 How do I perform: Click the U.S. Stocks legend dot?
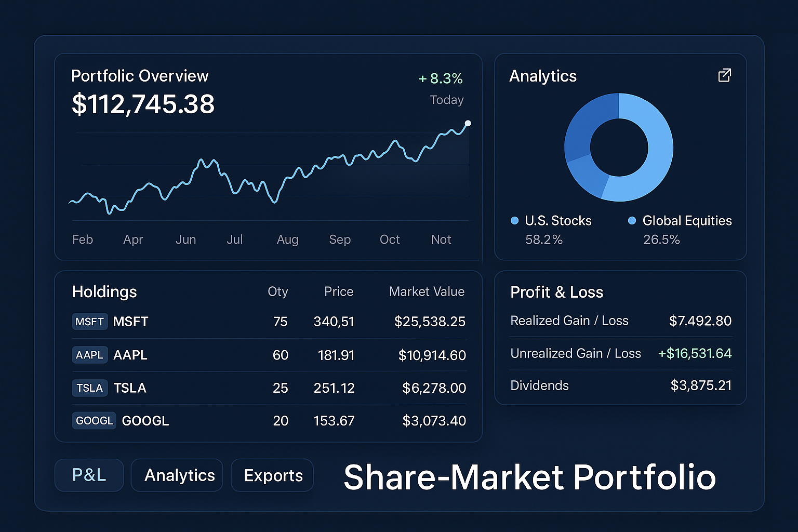click(514, 221)
